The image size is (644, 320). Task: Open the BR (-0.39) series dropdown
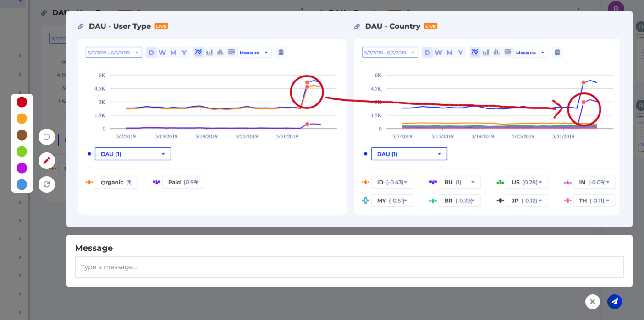click(460, 201)
